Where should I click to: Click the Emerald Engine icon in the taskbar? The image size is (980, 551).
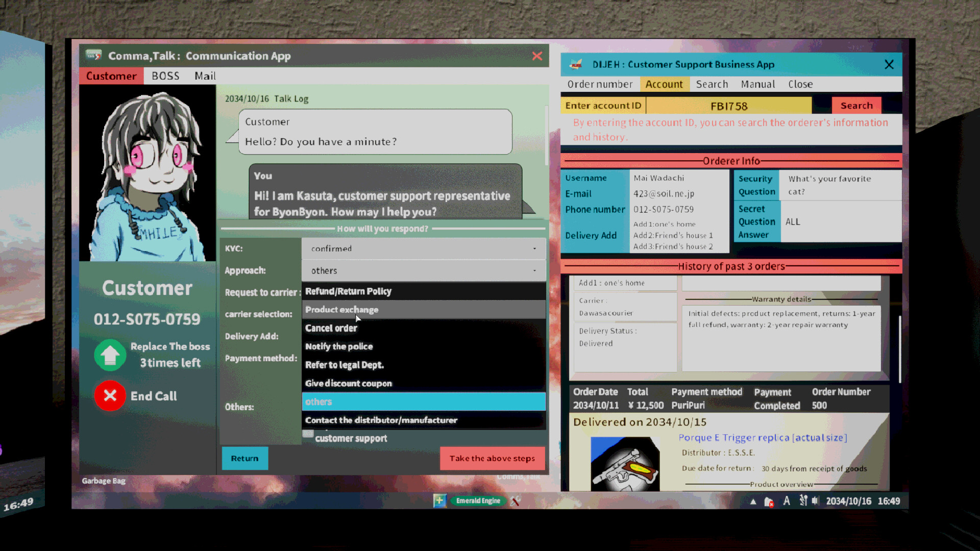point(478,501)
